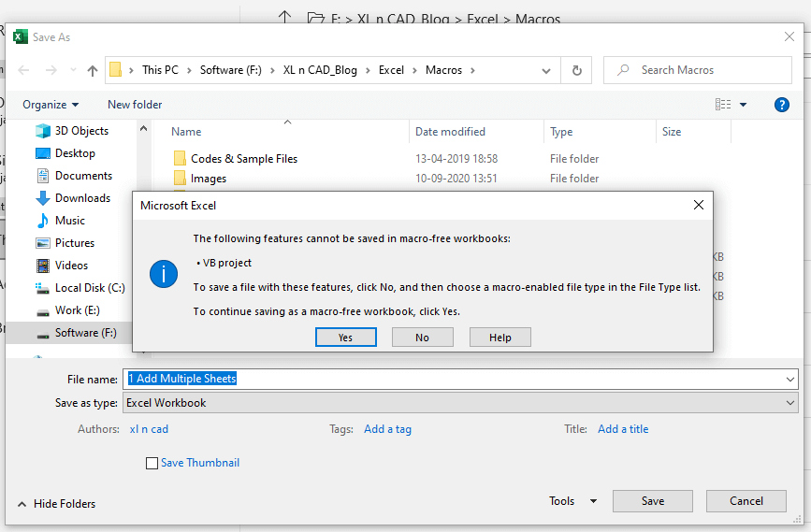The height and width of the screenshot is (532, 811).
Task: Click Macros in the address breadcrumb
Action: tap(443, 70)
